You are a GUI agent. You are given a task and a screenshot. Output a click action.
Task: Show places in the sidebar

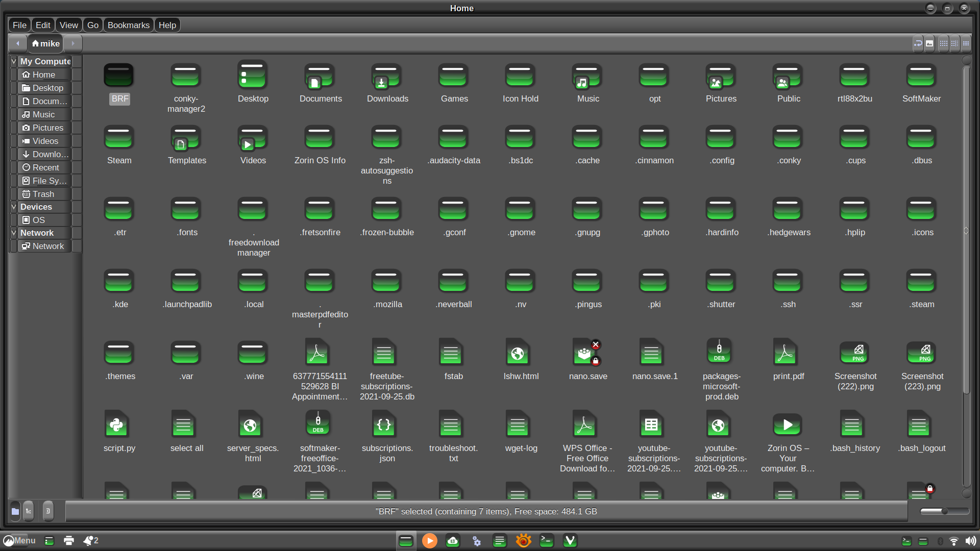pyautogui.click(x=15, y=511)
